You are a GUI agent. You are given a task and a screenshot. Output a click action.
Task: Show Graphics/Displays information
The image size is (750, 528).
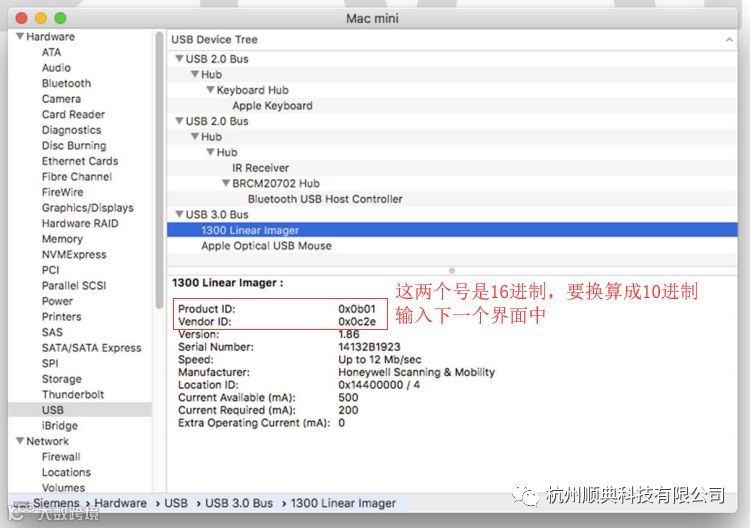coord(88,208)
